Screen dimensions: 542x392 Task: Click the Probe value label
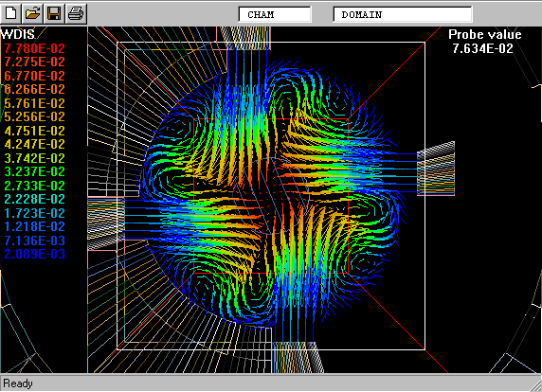(x=485, y=34)
